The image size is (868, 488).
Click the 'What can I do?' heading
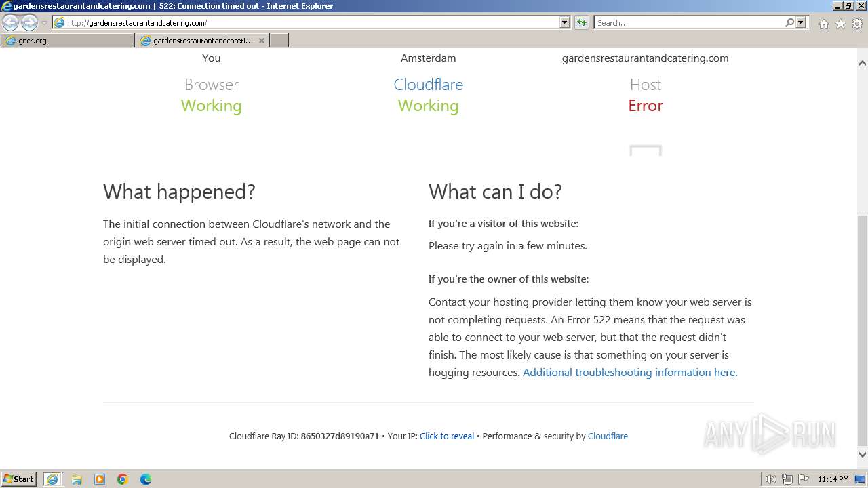click(495, 192)
